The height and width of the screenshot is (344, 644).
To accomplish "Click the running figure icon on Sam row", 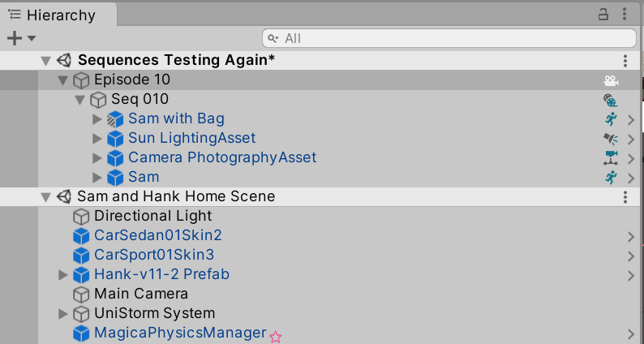I will pyautogui.click(x=611, y=178).
